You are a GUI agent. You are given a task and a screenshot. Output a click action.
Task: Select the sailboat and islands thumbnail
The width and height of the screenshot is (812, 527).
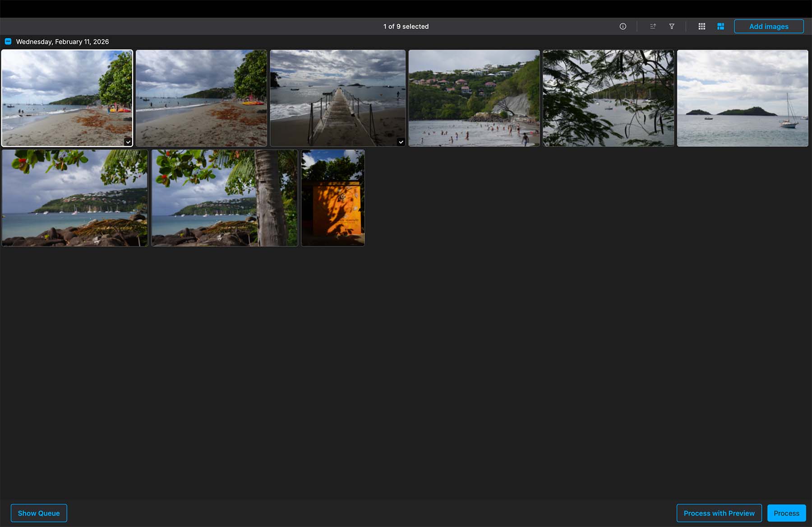pyautogui.click(x=742, y=98)
